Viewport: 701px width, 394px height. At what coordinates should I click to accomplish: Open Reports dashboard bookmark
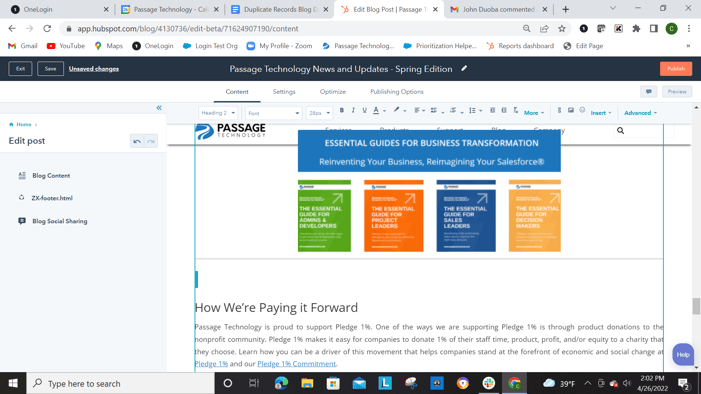click(x=520, y=46)
